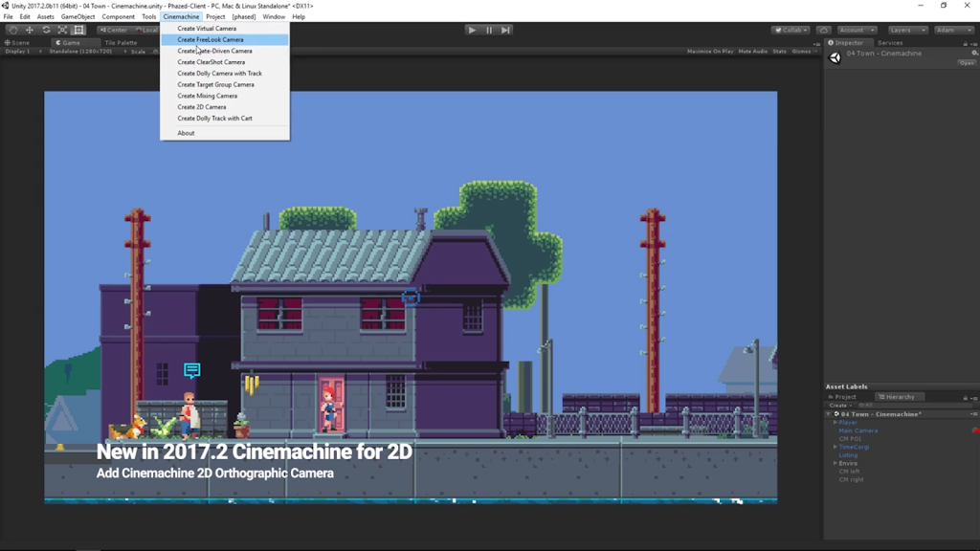Image resolution: width=980 pixels, height=551 pixels.
Task: Click the Pause button
Action: pyautogui.click(x=489, y=30)
